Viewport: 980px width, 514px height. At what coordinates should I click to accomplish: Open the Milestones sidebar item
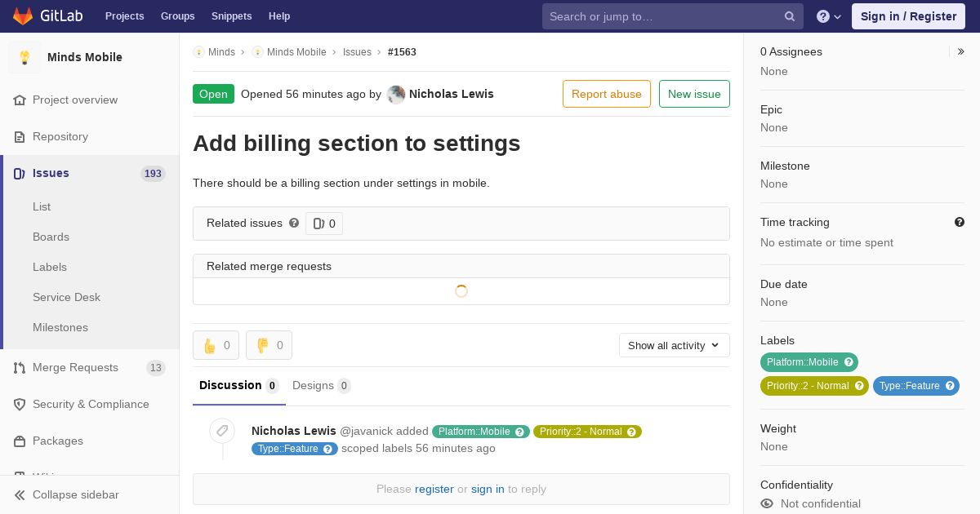[60, 328]
